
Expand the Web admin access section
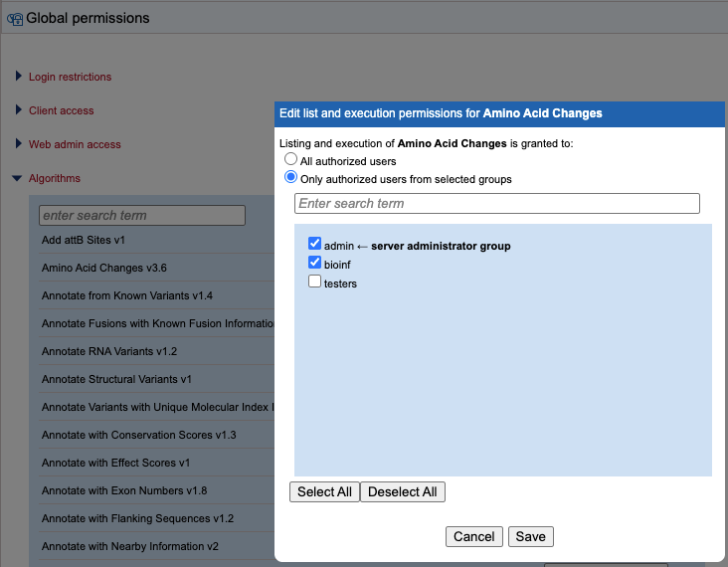pyautogui.click(x=75, y=144)
